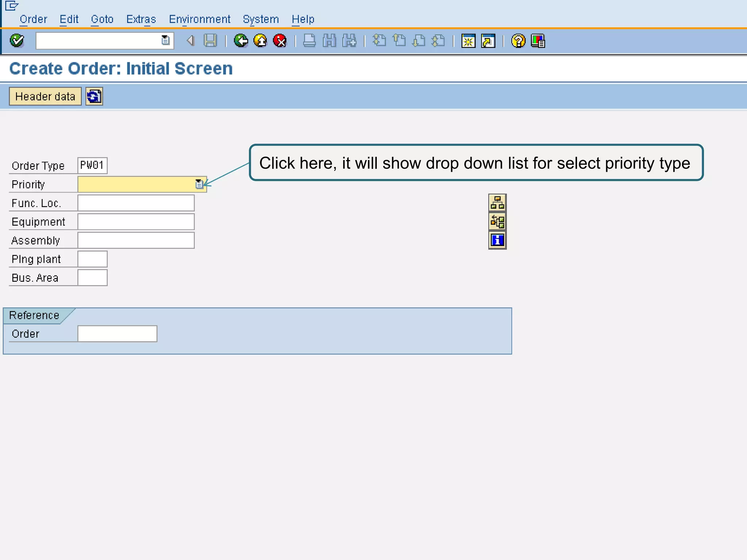Click the window menu icon at top-left

coord(11,5)
